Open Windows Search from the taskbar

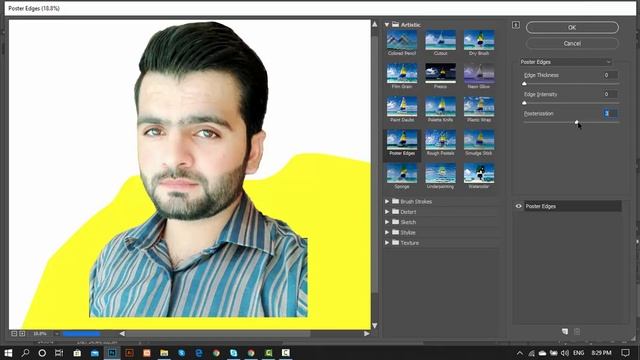point(25,353)
